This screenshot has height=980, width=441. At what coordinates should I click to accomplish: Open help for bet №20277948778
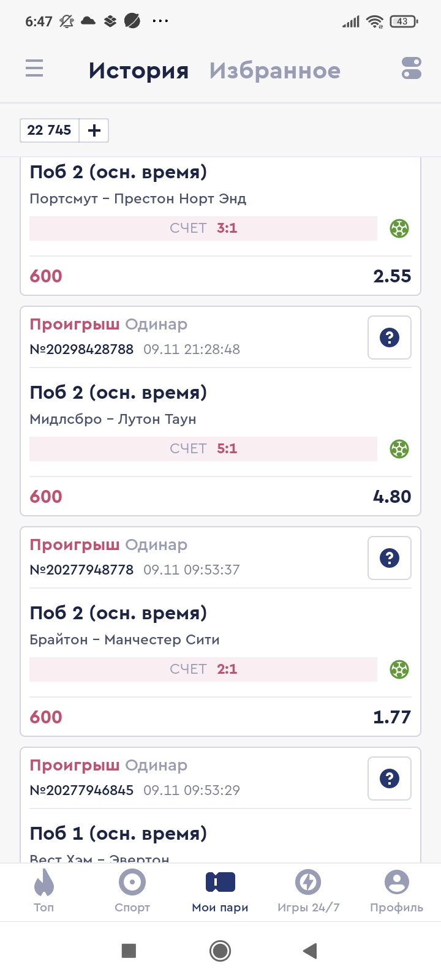389,558
